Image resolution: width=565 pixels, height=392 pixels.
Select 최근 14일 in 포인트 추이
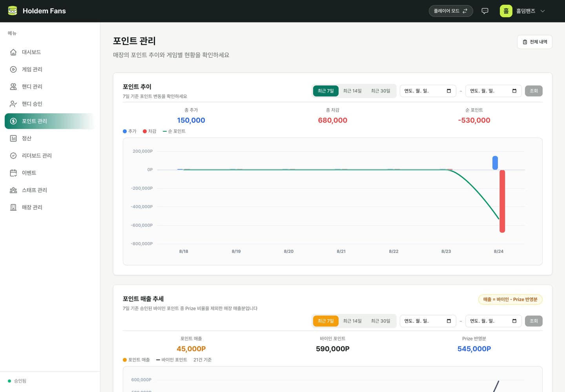[x=352, y=91]
